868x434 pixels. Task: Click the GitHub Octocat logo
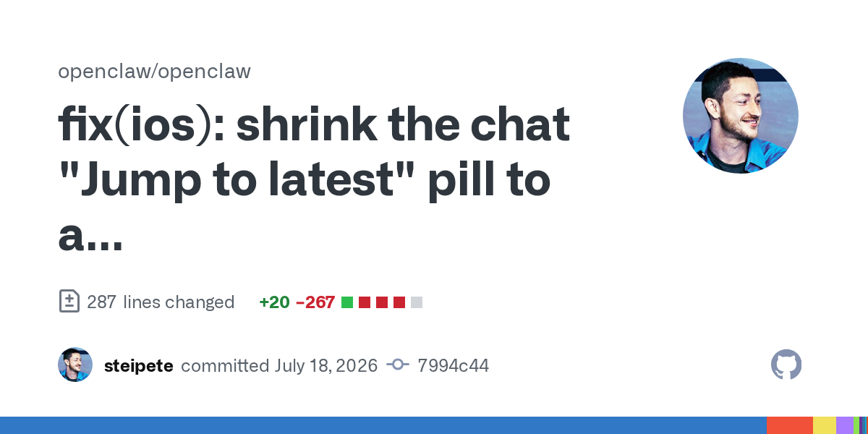[786, 365]
